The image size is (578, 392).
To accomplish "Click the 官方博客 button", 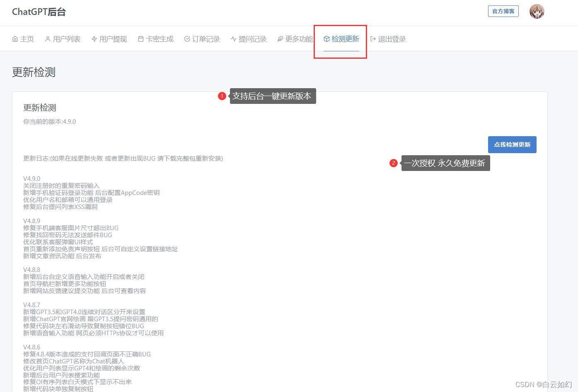I will [503, 11].
